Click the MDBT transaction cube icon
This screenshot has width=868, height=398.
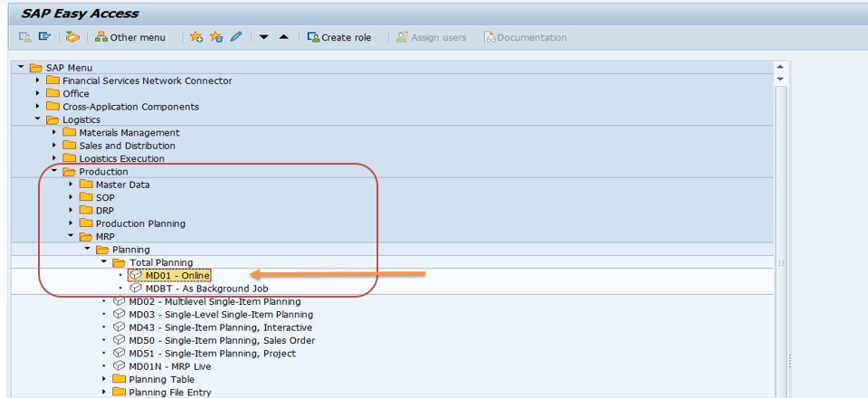pyautogui.click(x=136, y=288)
